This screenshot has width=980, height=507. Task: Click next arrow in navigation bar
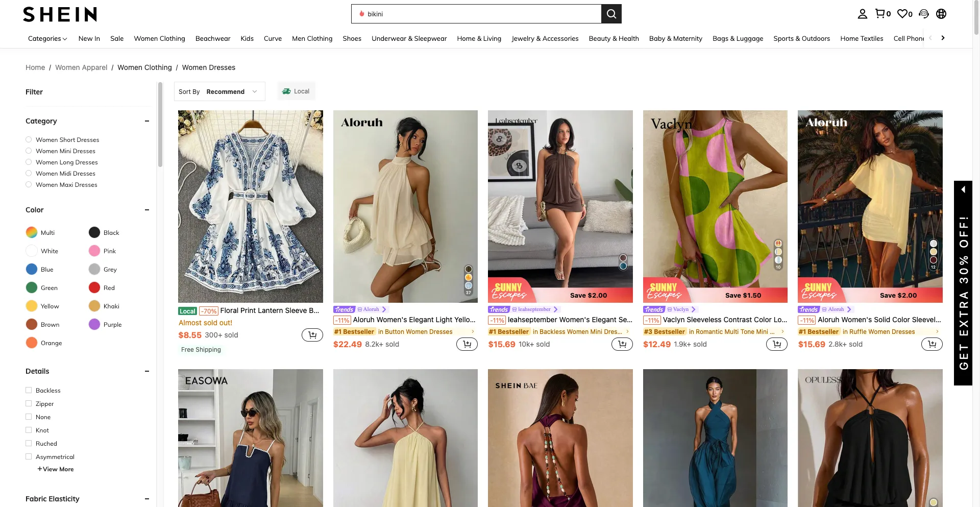(x=943, y=38)
